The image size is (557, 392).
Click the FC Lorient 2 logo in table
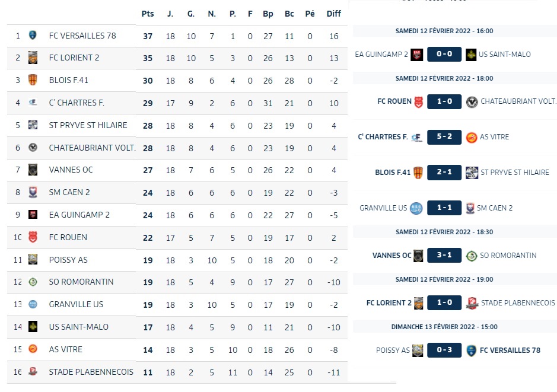click(33, 58)
